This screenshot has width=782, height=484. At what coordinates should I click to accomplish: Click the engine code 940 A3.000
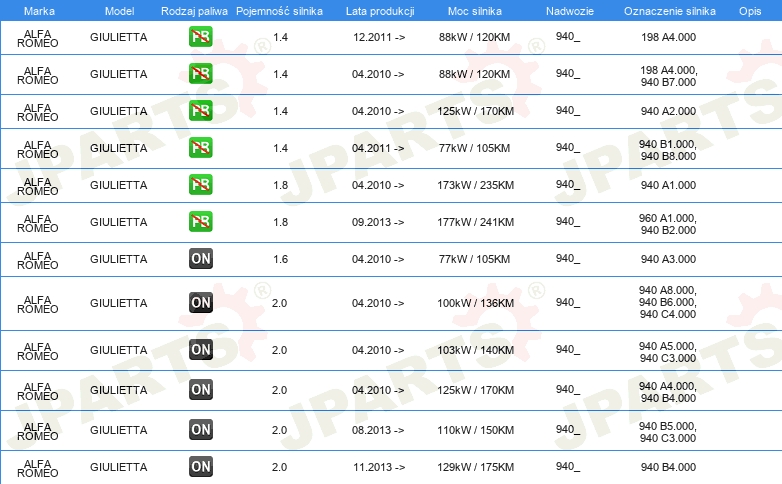(668, 259)
